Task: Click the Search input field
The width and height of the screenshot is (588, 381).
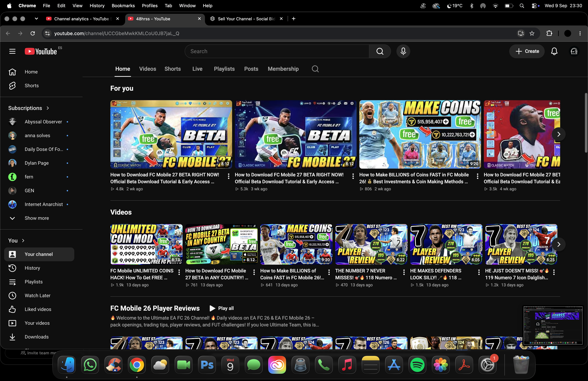Action: pyautogui.click(x=277, y=51)
